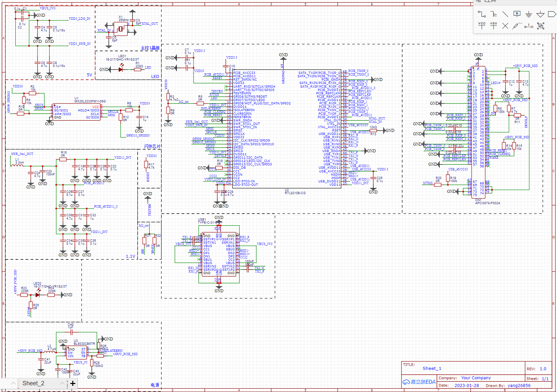The image size is (557, 392).
Task: Switch to the Sheet_2 tab
Action: (x=33, y=383)
